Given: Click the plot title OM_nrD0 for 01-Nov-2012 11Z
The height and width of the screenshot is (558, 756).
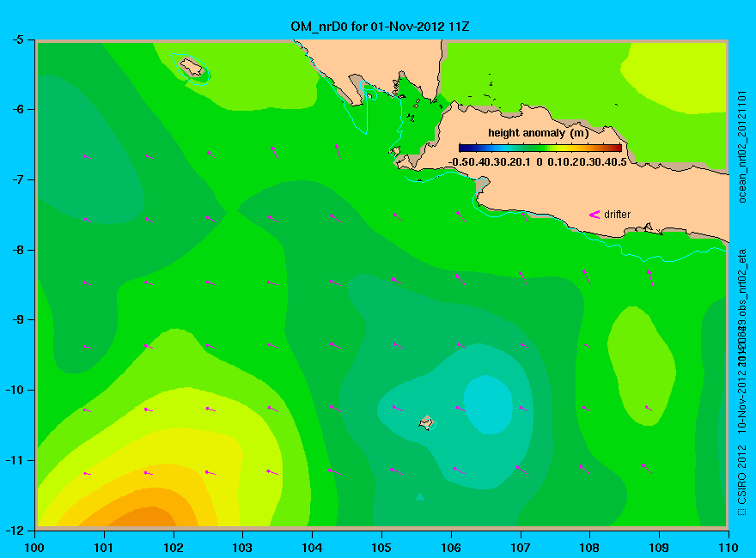Looking at the screenshot, I should pos(380,27).
